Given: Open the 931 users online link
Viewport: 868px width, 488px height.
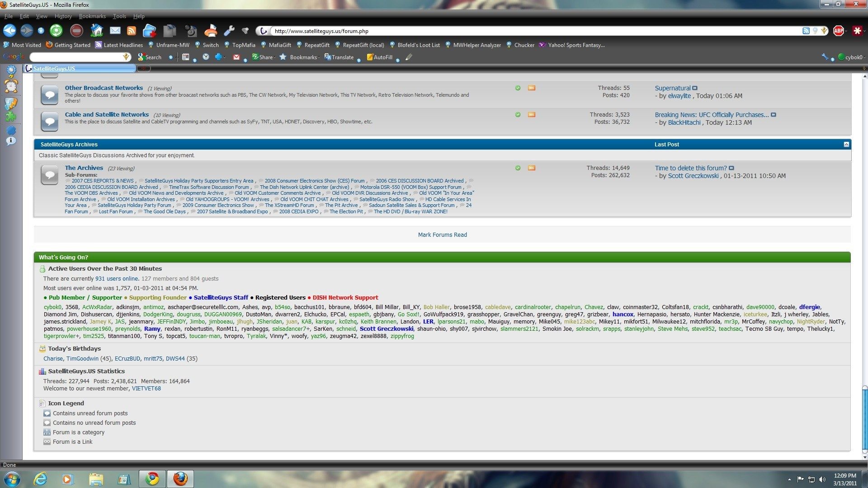Looking at the screenshot, I should pos(117,278).
